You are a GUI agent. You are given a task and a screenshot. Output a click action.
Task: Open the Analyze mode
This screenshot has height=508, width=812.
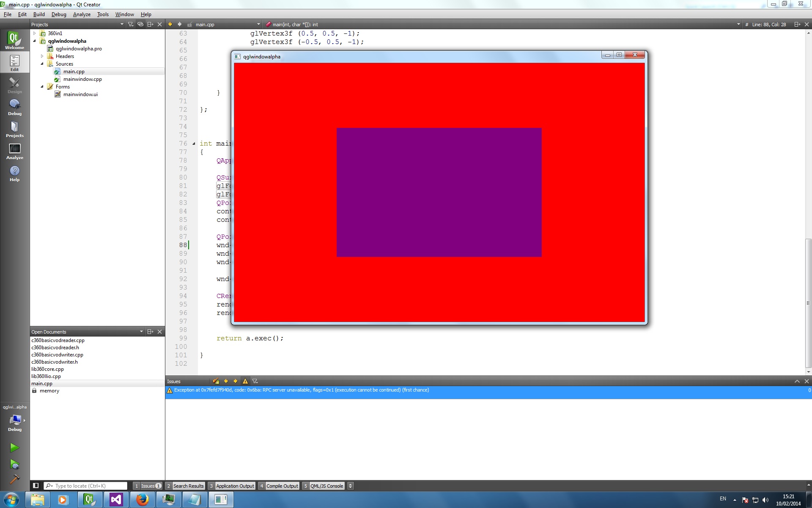pos(14,151)
